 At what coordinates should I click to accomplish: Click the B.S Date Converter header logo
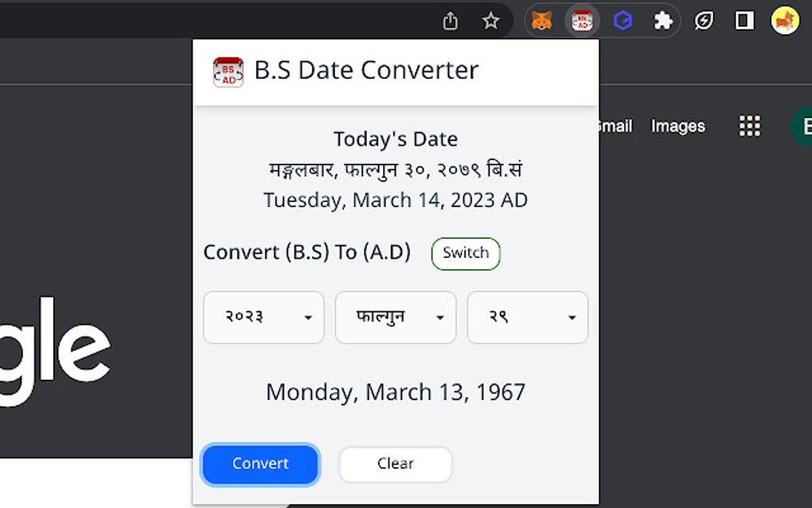(x=228, y=70)
